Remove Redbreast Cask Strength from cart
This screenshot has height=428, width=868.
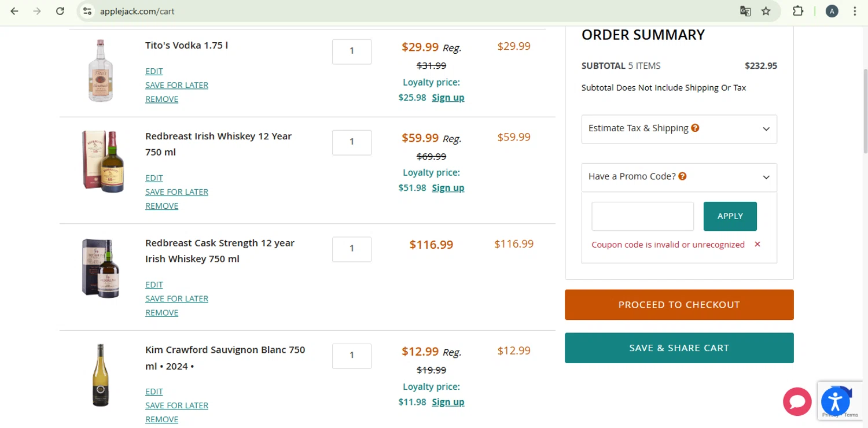[x=161, y=313]
